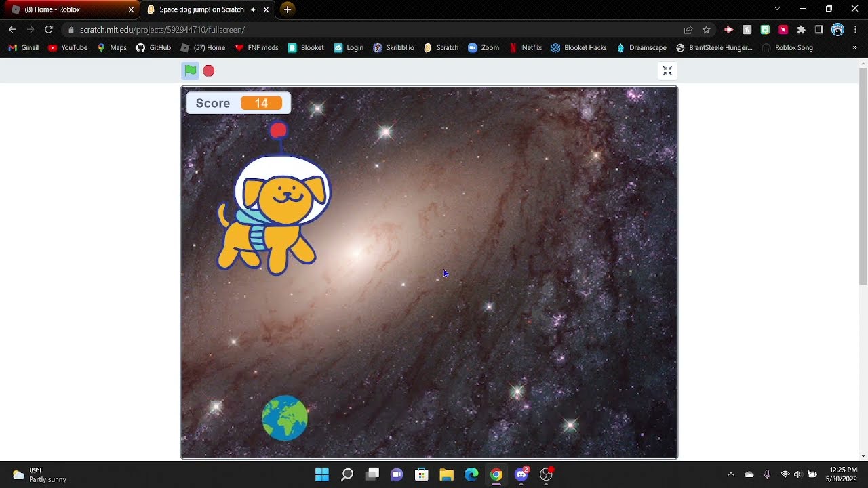Screen dimensions: 868x488
Task: View site info via the padlock icon
Action: coord(71,30)
